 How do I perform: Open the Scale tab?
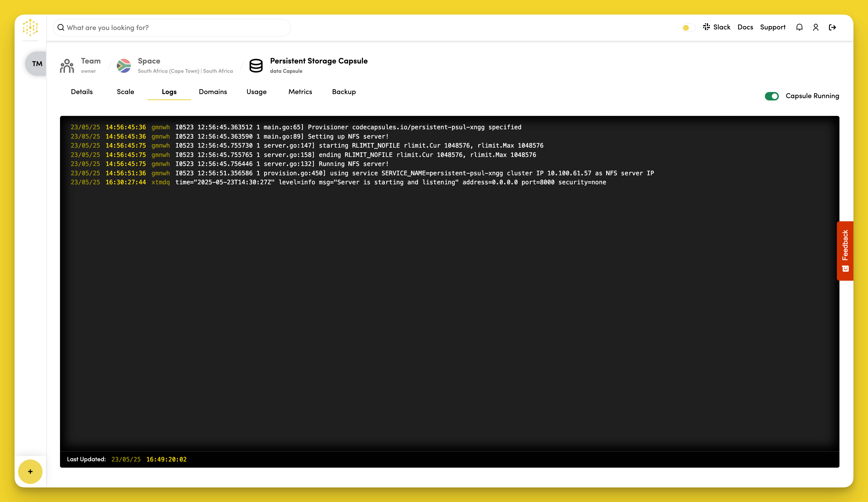pos(125,92)
